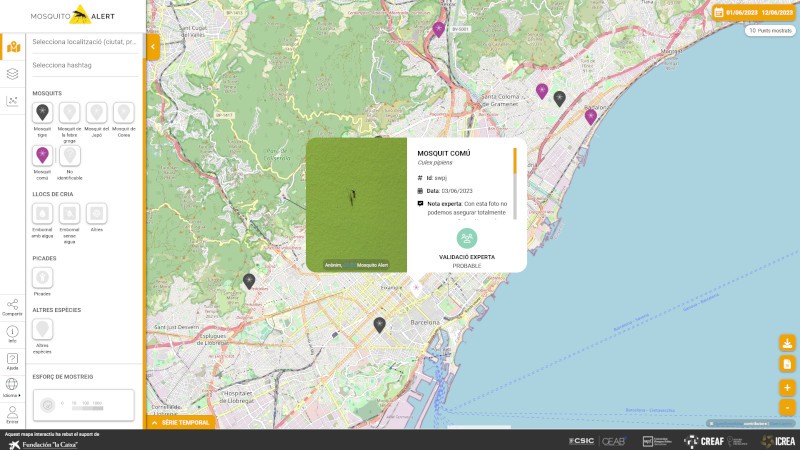Viewport: 800px width, 450px height.
Task: Click the Comparteix share icon
Action: tap(12, 307)
